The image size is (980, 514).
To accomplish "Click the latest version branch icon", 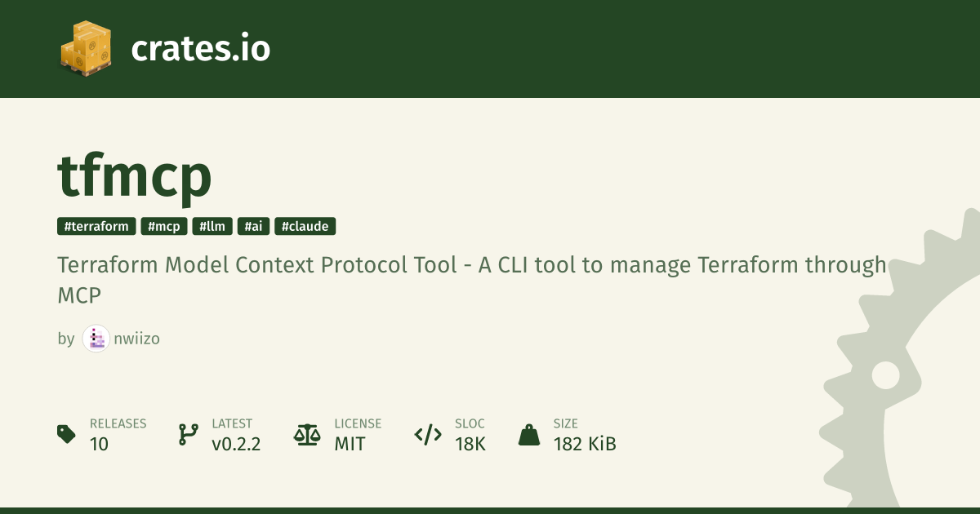I will coord(188,434).
